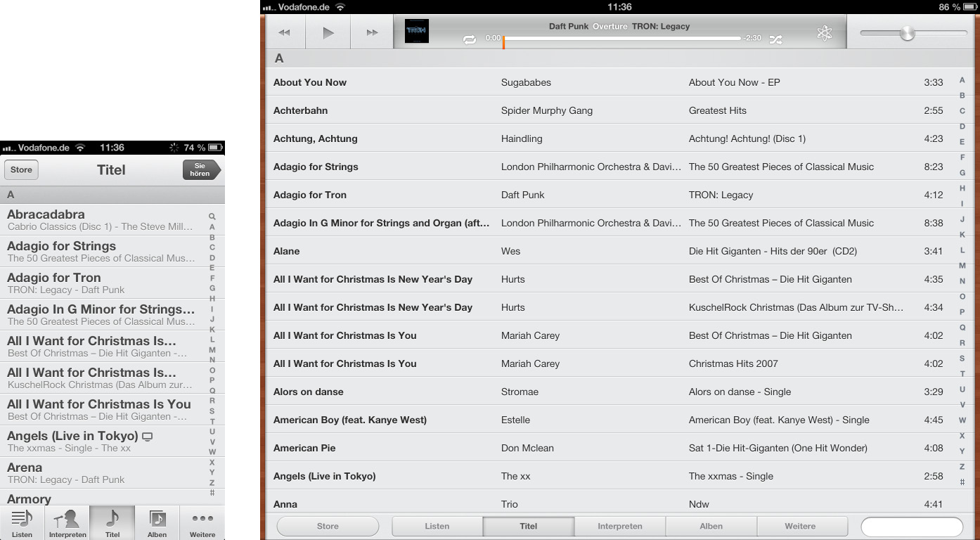
Task: Tap the search magnifier in iPhone index
Action: point(212,217)
